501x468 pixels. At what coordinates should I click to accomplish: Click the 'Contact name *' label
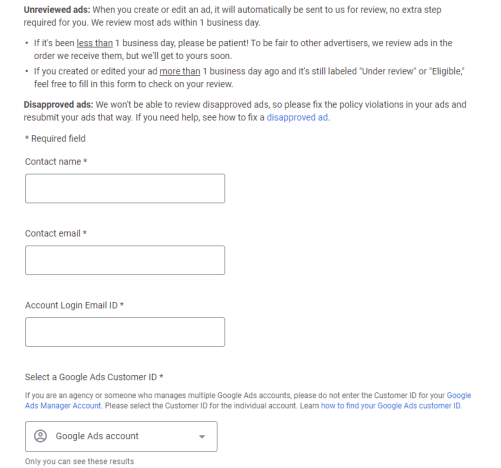coord(56,162)
